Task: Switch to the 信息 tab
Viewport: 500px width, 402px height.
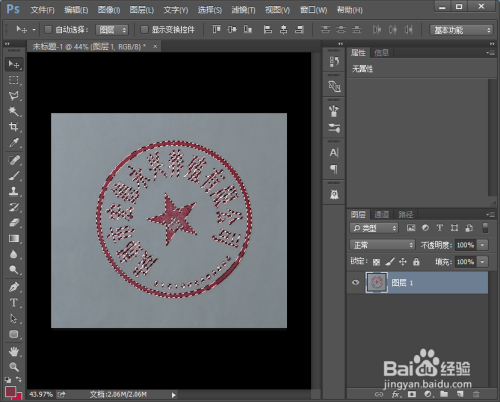Action: pos(382,53)
